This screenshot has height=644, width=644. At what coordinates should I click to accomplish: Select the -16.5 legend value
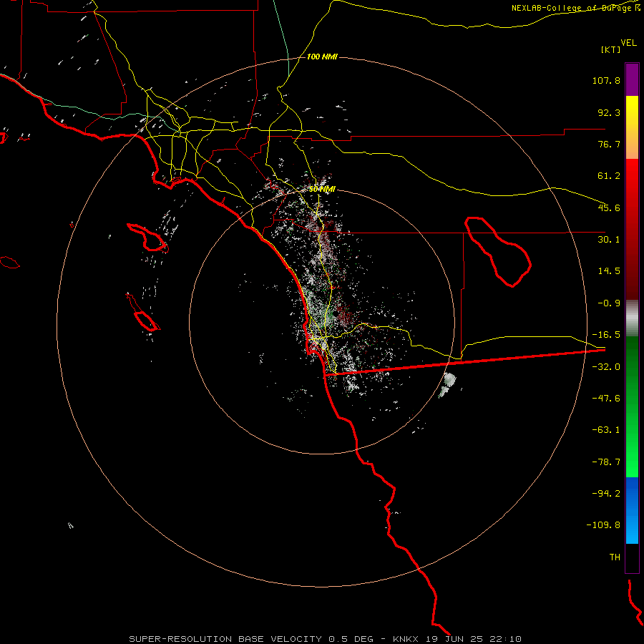coord(606,335)
